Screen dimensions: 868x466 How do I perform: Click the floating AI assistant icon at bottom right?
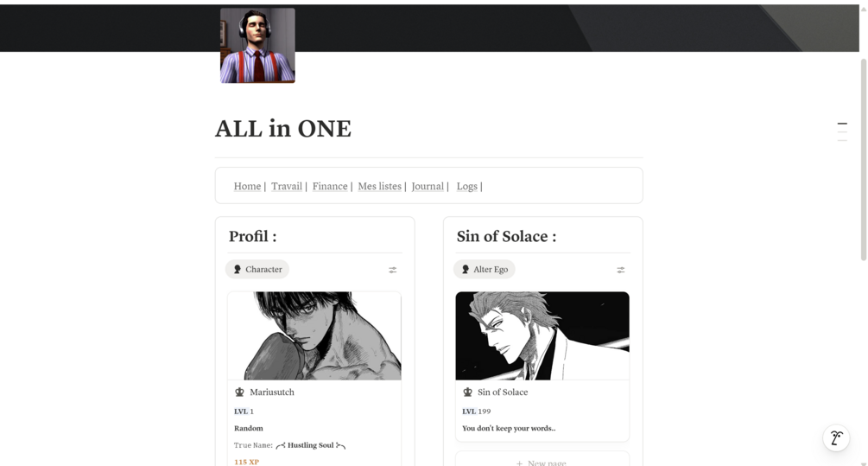tap(836, 438)
